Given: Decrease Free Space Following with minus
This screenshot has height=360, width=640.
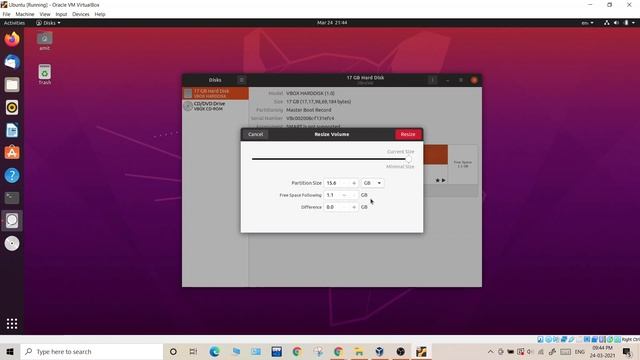Looking at the screenshot, I should 344,196.
